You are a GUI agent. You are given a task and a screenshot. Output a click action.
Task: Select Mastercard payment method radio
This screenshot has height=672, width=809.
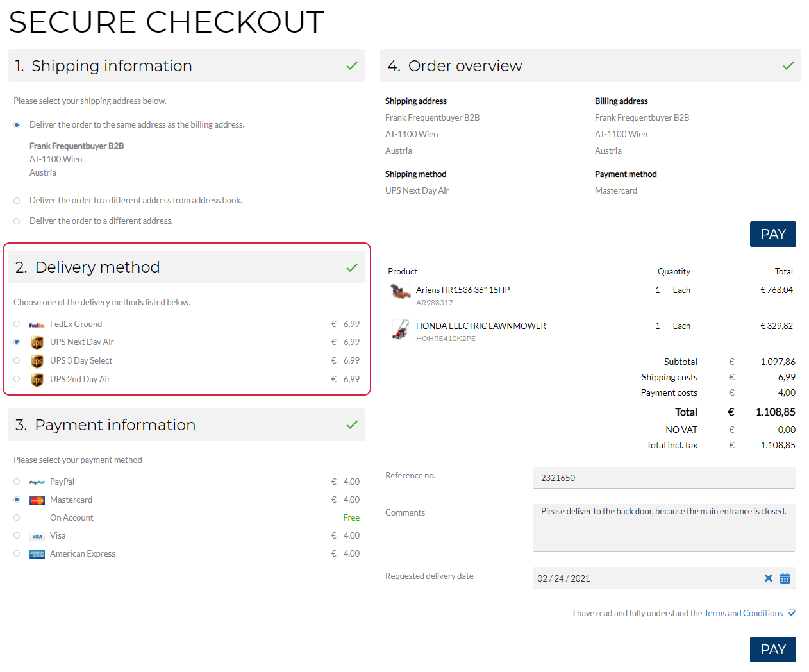(17, 500)
